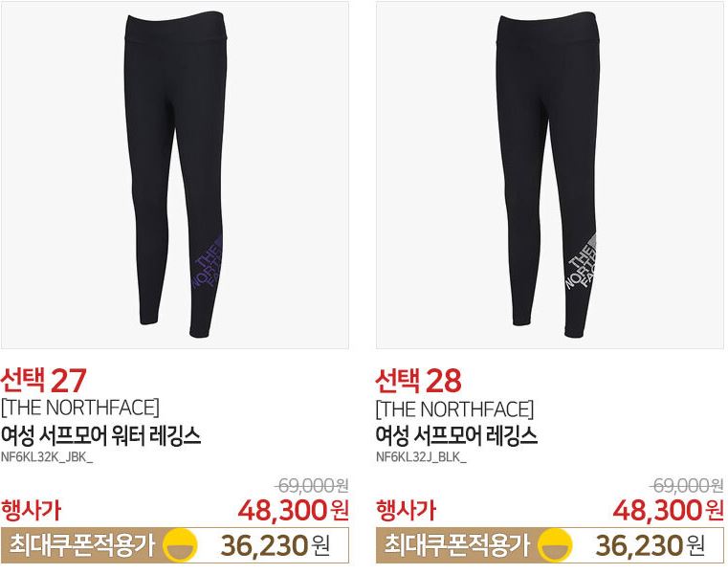This screenshot has height=574, width=728.
Task: Open the gray-logo leggings product image
Action: (550, 175)
